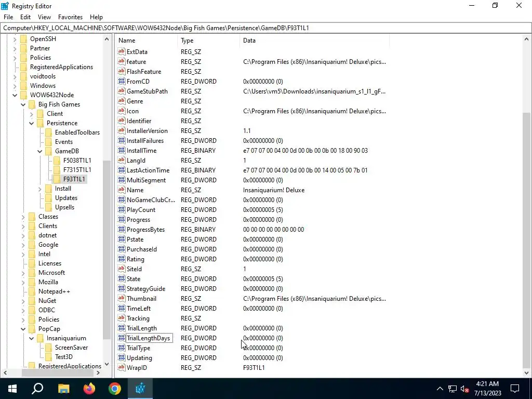Show hidden system tray icons
Image resolution: width=532 pixels, height=399 pixels.
[440, 389]
